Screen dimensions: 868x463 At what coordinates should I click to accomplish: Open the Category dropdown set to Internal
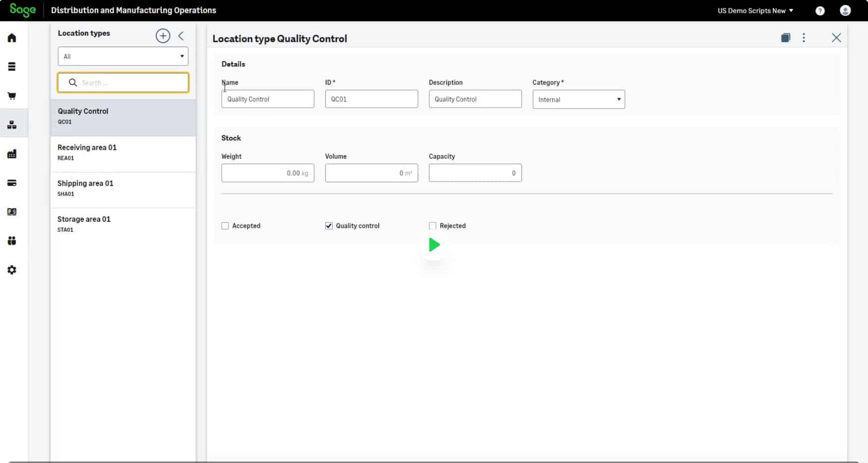point(579,99)
